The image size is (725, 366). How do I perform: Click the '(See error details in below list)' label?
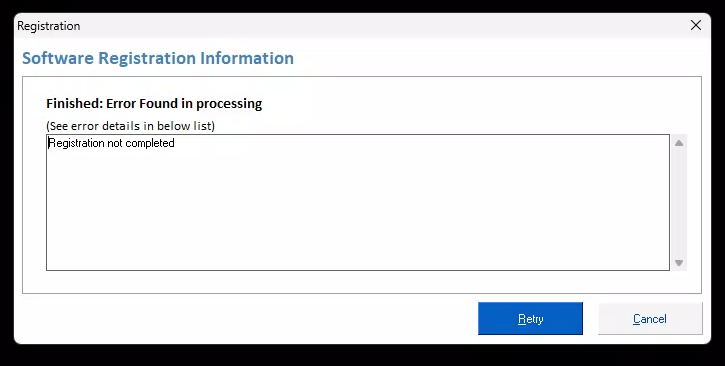pyautogui.click(x=130, y=126)
